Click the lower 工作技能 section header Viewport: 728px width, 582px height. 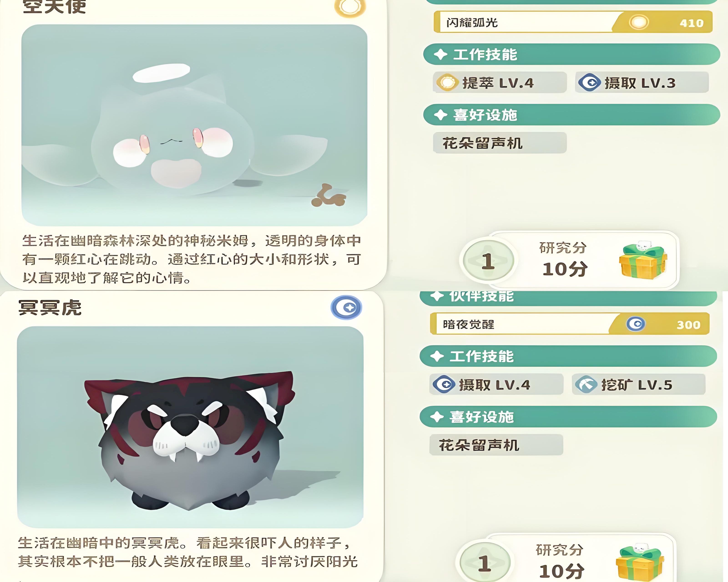(568, 356)
